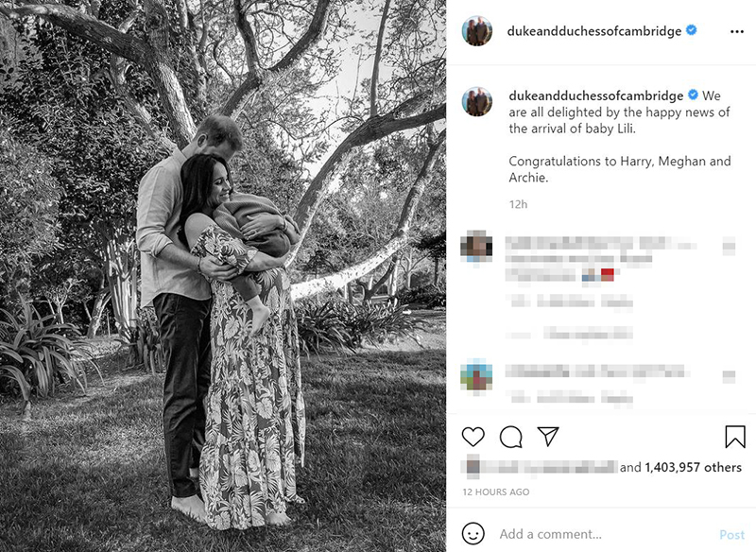Open comments via speech bubble icon
This screenshot has width=756, height=552.
coord(510,438)
